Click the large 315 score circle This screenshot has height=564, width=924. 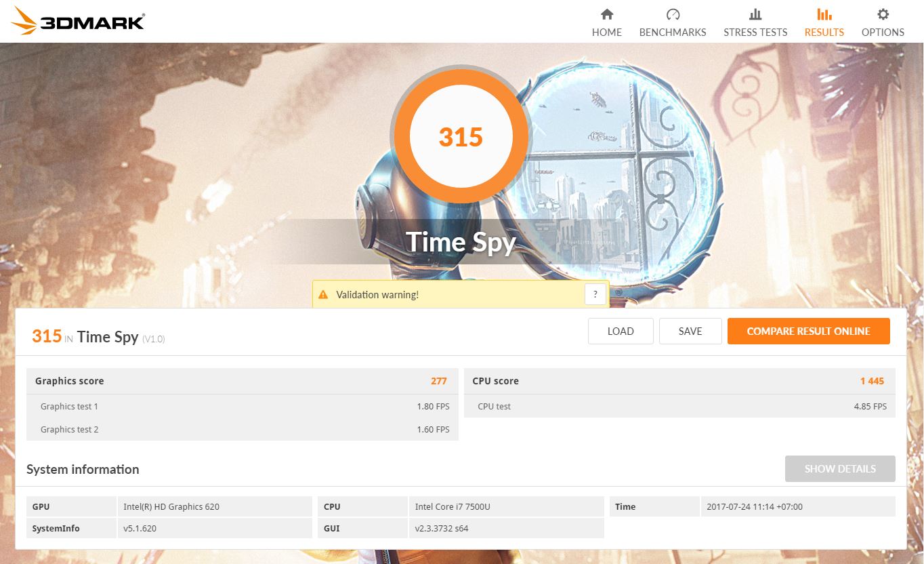[461, 136]
